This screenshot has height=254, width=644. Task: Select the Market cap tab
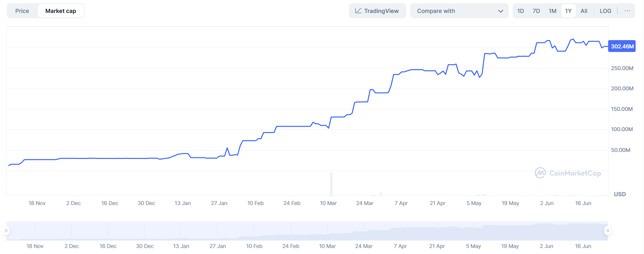click(61, 11)
